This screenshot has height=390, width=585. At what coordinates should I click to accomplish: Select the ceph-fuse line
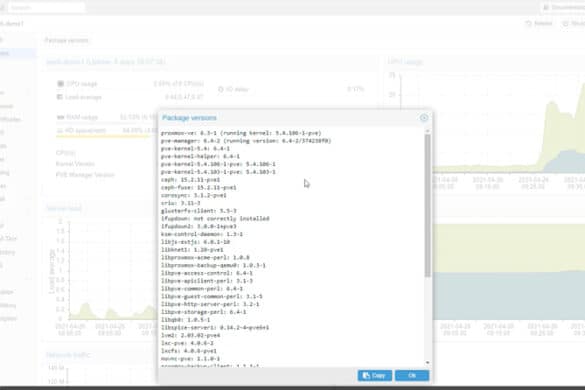coord(198,188)
